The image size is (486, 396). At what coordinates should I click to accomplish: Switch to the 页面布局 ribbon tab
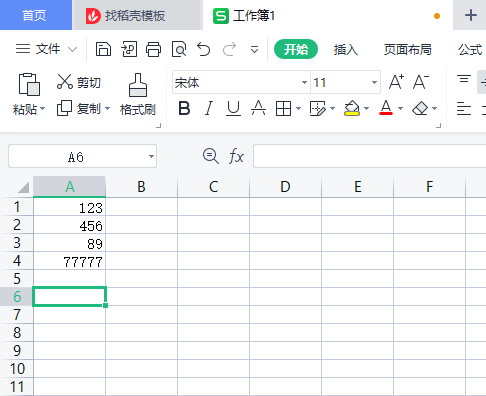pos(407,50)
